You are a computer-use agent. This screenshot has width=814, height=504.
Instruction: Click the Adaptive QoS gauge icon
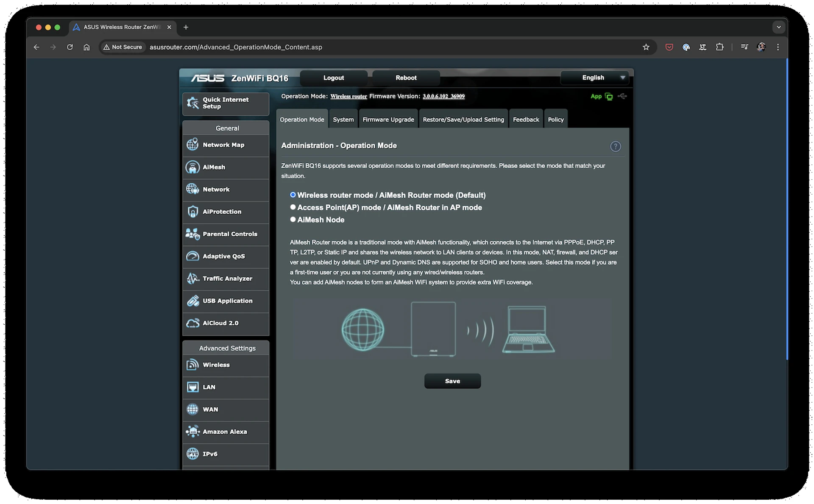192,256
